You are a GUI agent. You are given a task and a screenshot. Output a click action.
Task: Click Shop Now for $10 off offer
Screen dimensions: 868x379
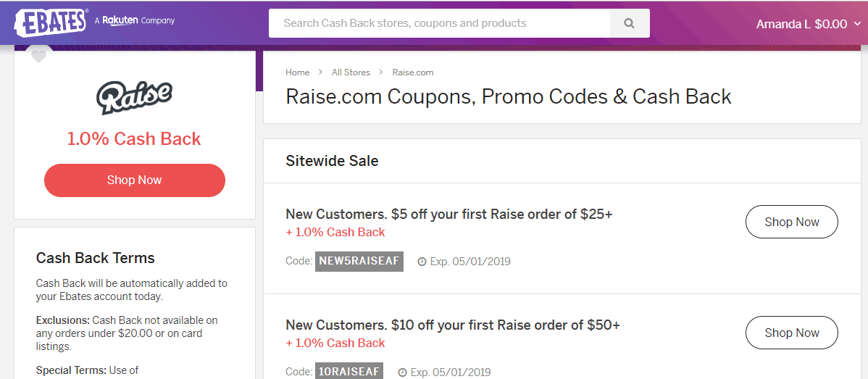(791, 333)
